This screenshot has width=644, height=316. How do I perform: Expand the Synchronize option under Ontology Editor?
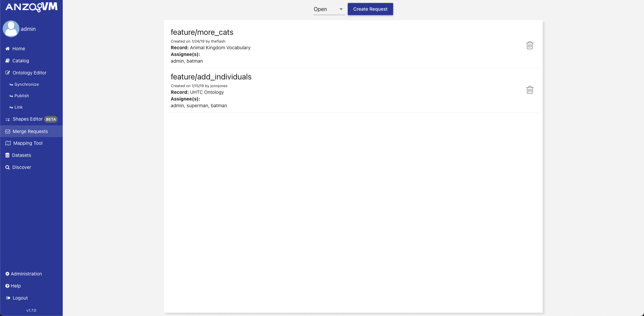pyautogui.click(x=26, y=84)
